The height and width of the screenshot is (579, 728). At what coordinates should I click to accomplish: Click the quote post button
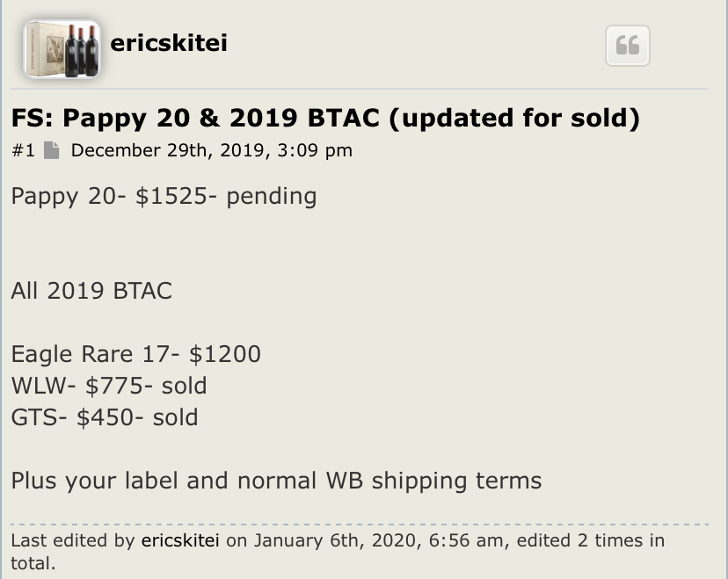click(x=627, y=46)
